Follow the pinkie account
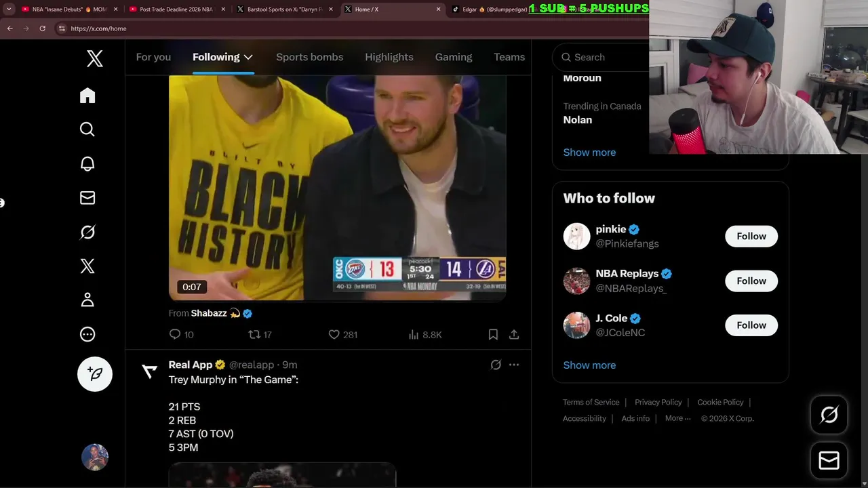Viewport: 868px width, 488px height. (x=751, y=236)
